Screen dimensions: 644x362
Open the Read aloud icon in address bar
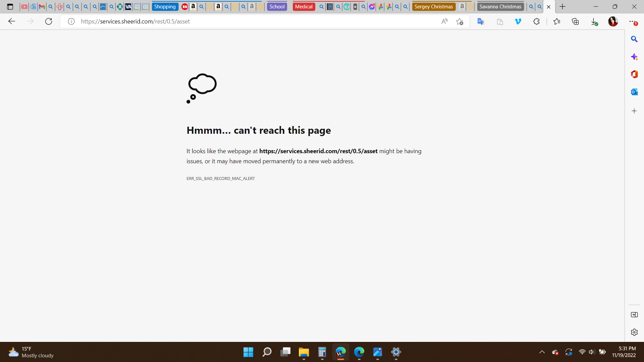coord(444,21)
